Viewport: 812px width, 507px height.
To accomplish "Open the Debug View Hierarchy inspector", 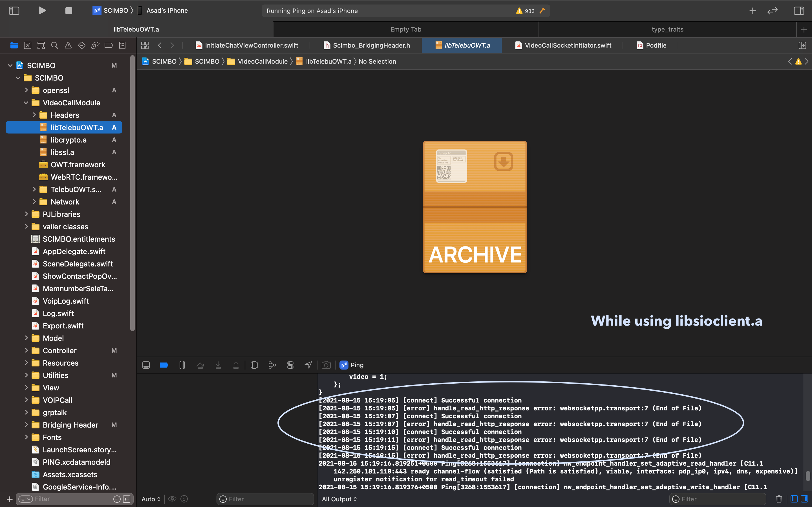I will 254,365.
